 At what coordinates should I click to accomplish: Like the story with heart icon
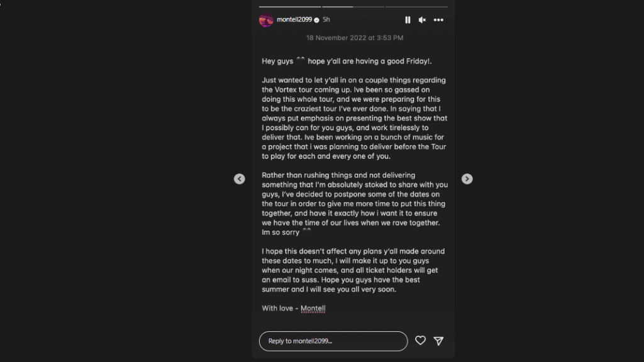pyautogui.click(x=420, y=340)
